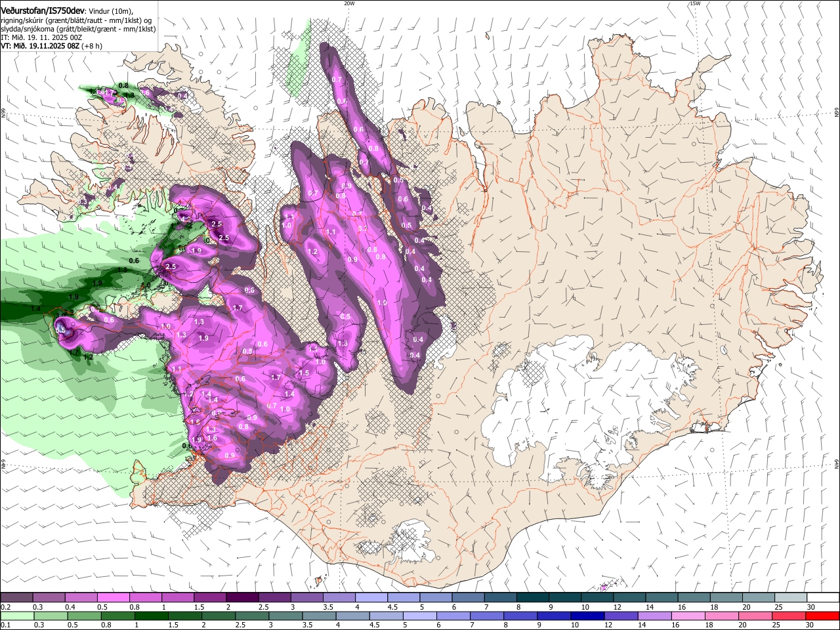Click the snow legend swatch between 0.5 and 0.8
This screenshot has width=840, height=630.
(114, 597)
